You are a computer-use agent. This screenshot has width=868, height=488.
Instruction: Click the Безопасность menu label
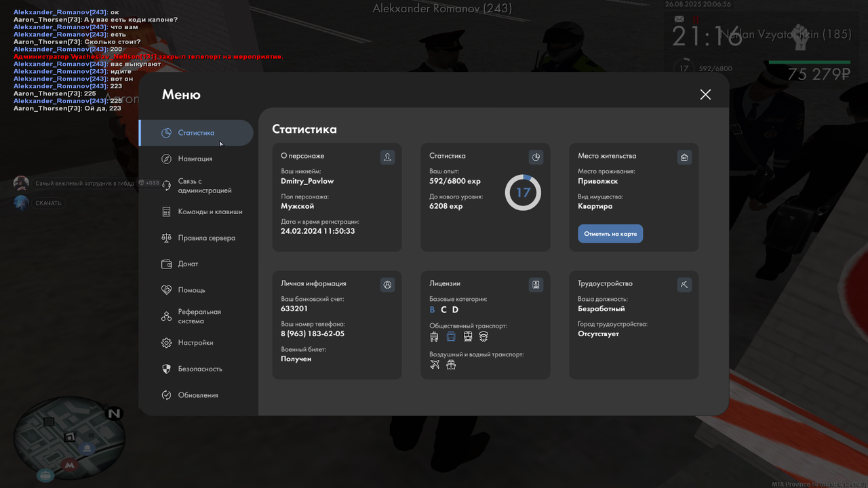click(200, 369)
